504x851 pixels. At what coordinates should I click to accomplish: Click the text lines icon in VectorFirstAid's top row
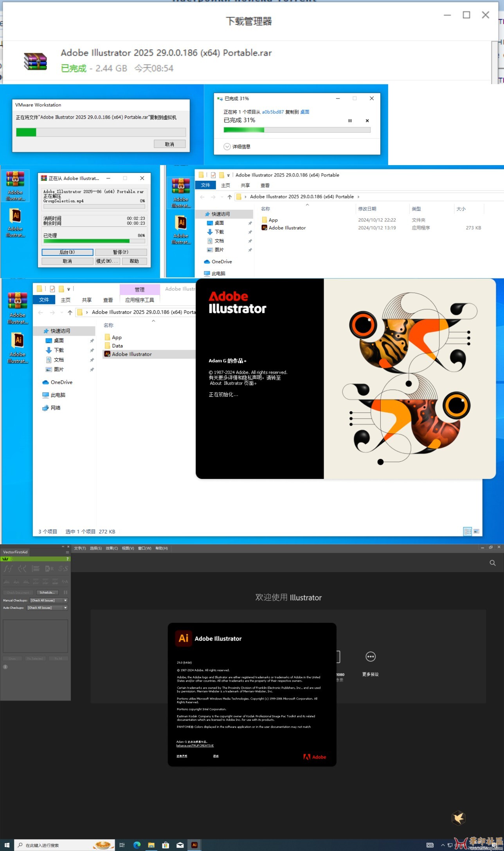[36, 569]
